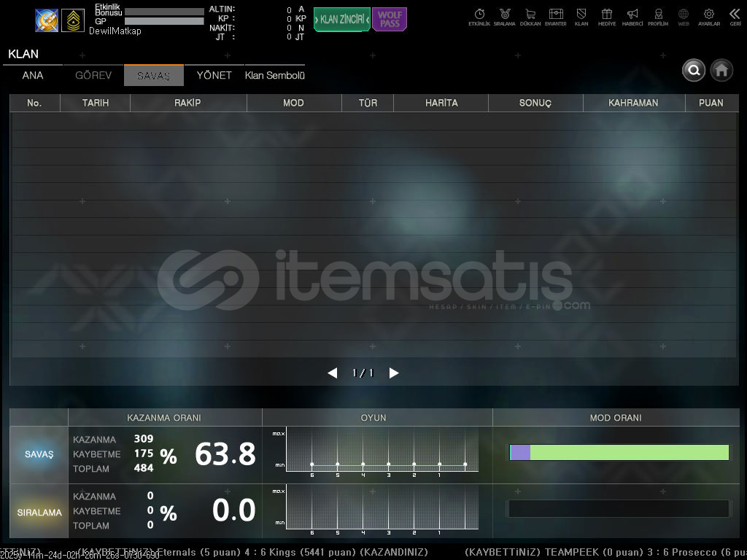Open the Klan shield icon
Viewport: 747px width, 560px height.
(x=581, y=16)
